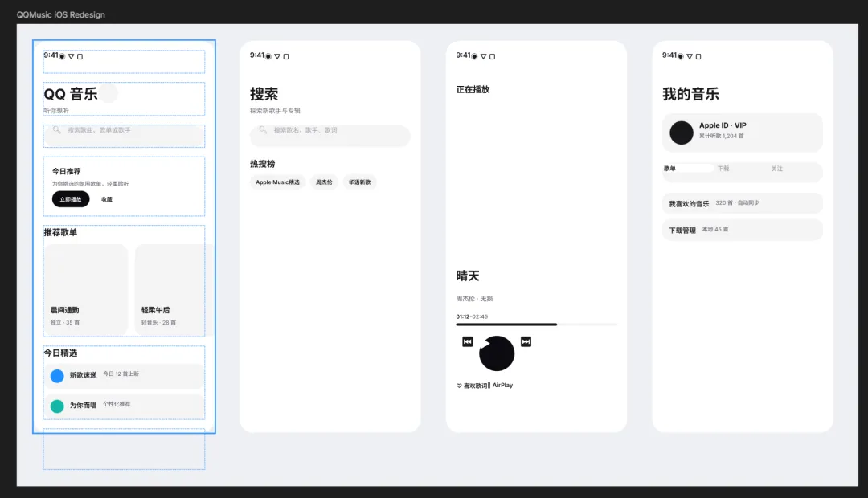
Task: Click the QQ 音乐 heading on home screen
Action: pos(71,94)
